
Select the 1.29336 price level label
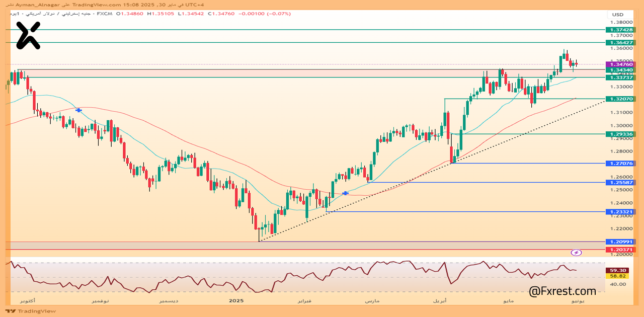click(x=621, y=134)
